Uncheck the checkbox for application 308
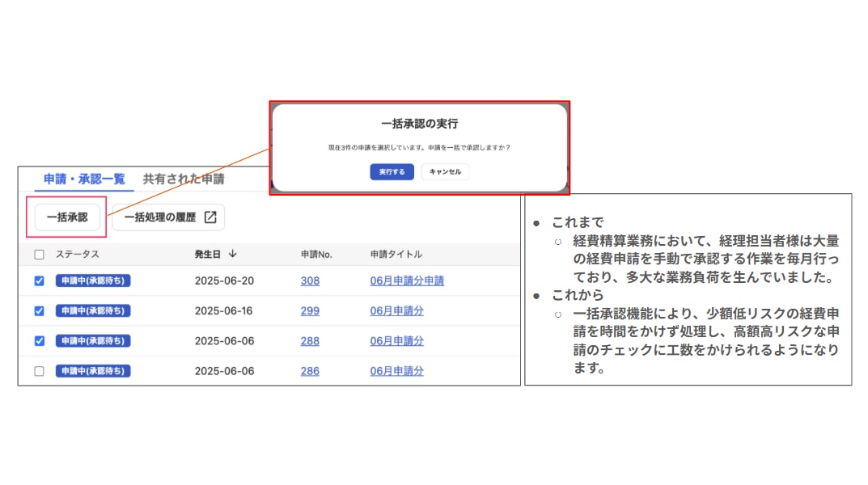868x485 pixels. (x=40, y=281)
